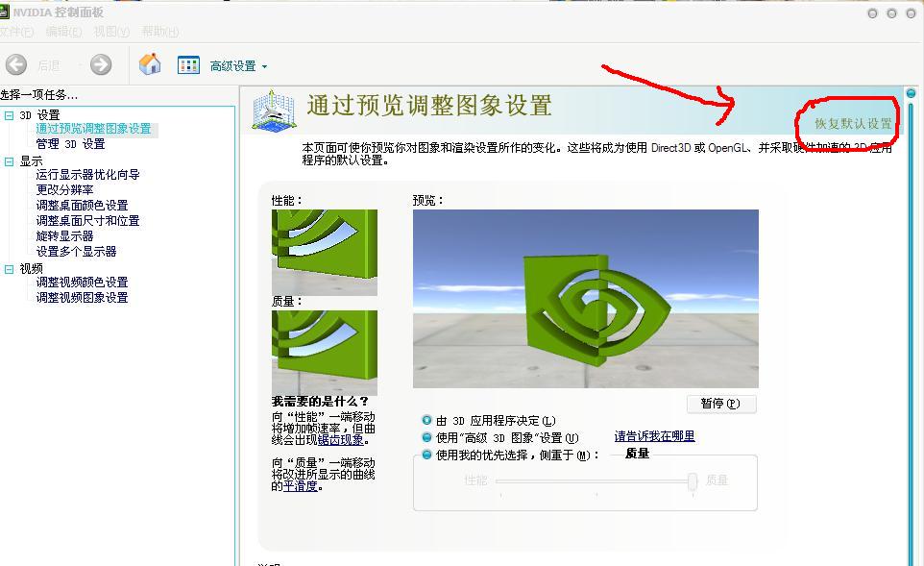Collapse the 视频 tree node
This screenshot has height=566, width=924.
9,269
